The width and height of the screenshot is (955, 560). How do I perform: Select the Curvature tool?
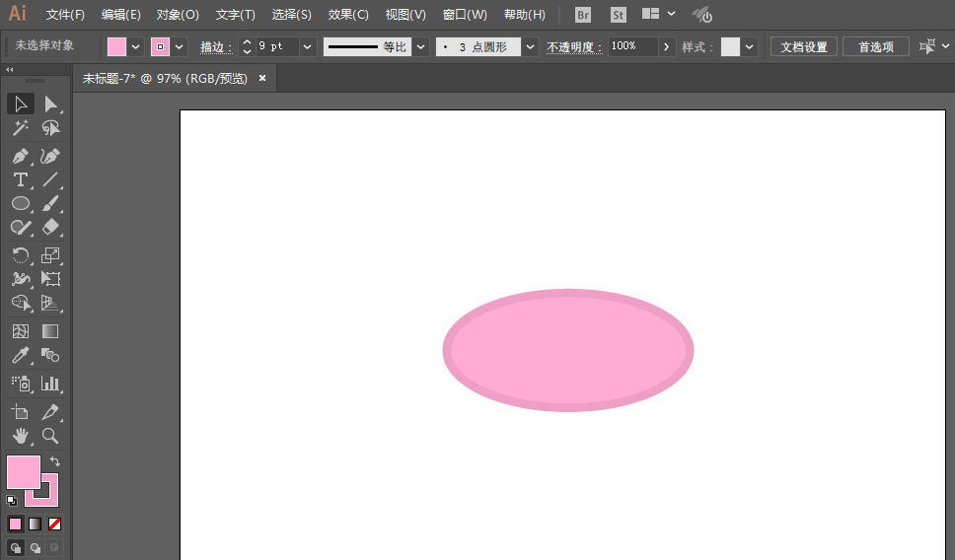50,156
